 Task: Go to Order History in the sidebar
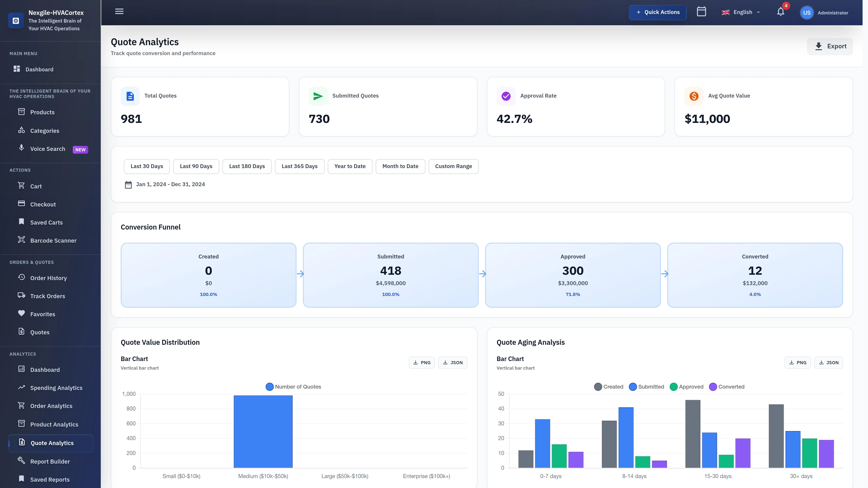pyautogui.click(x=49, y=278)
